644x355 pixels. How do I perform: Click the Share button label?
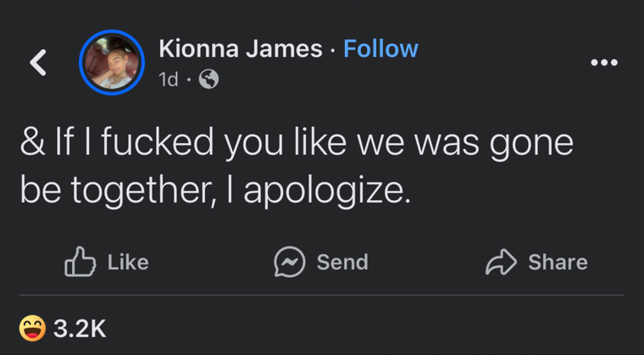(558, 262)
